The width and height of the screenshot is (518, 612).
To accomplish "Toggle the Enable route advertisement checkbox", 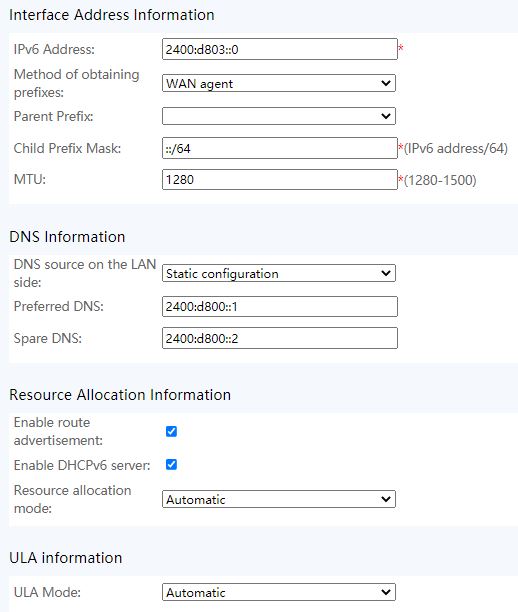I will 171,431.
